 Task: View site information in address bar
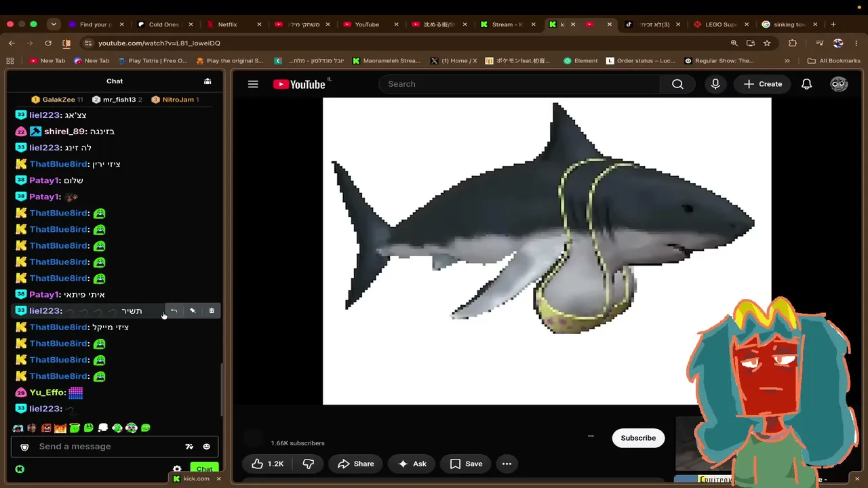click(87, 43)
